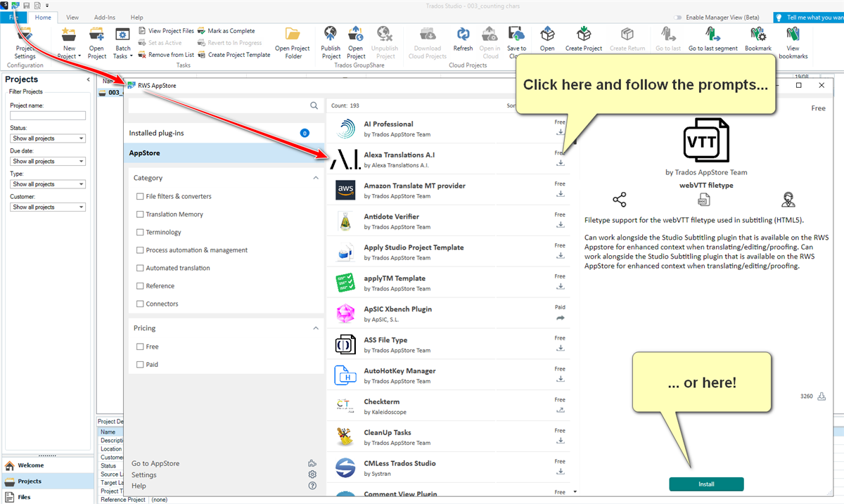Screen dimensions: 844x504
Task: Collapse the Projects panel with the chevron
Action: (88, 79)
